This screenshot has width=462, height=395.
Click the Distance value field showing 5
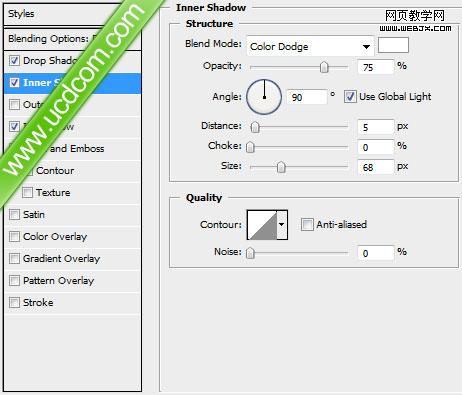[376, 127]
